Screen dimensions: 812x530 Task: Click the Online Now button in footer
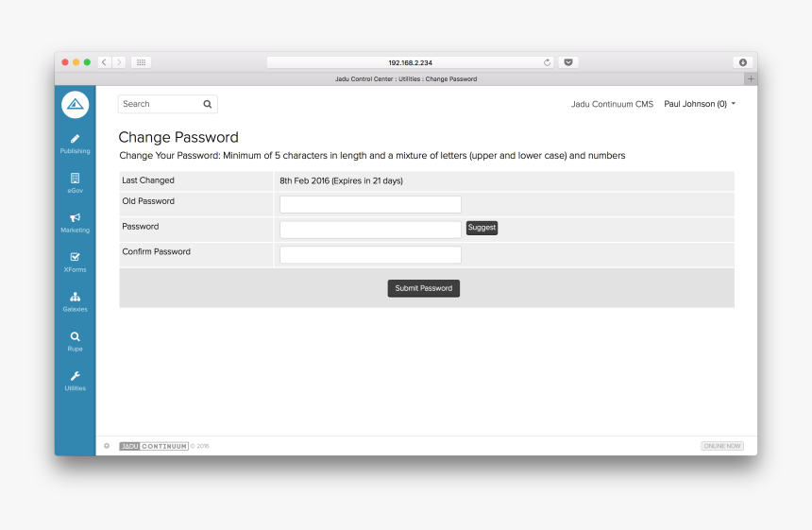722,446
